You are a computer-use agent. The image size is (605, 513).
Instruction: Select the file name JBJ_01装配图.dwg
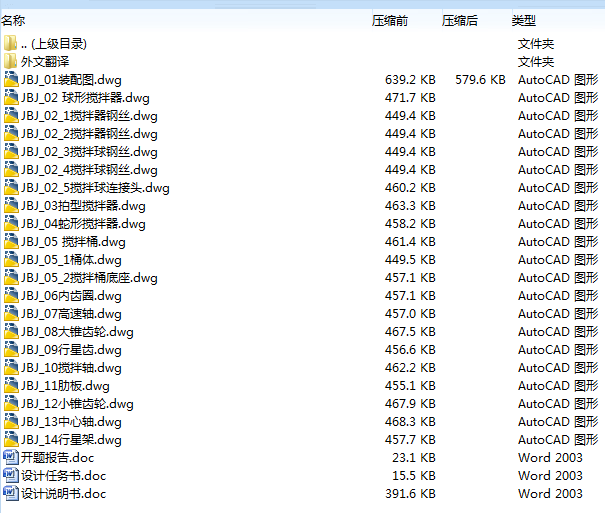(x=71, y=80)
